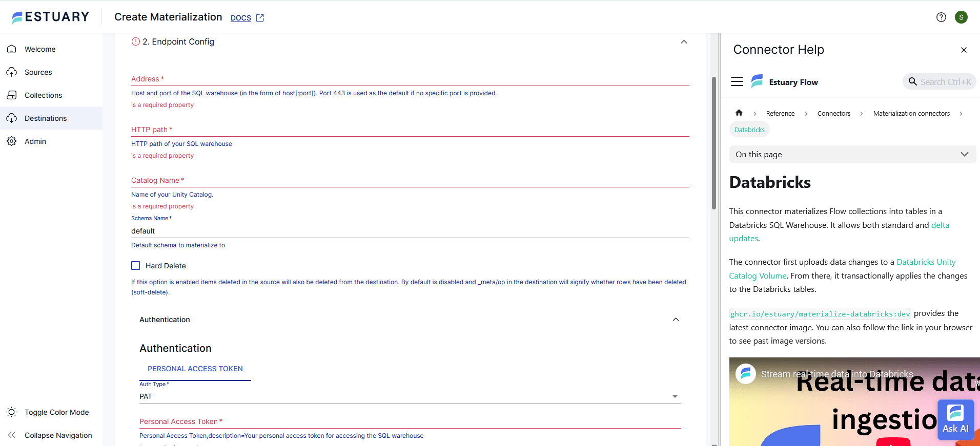Close the Connector Help panel

tap(964, 50)
